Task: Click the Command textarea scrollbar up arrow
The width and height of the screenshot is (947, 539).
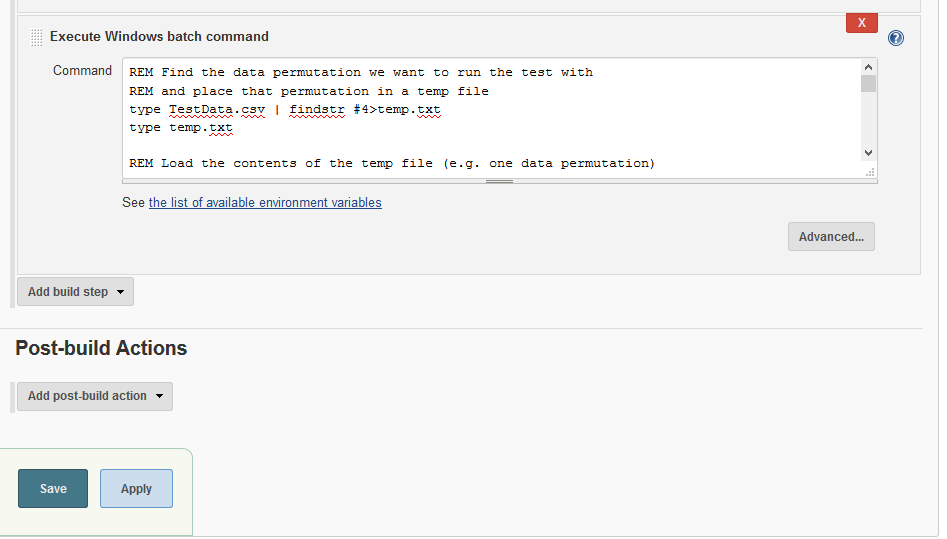Action: 868,67
